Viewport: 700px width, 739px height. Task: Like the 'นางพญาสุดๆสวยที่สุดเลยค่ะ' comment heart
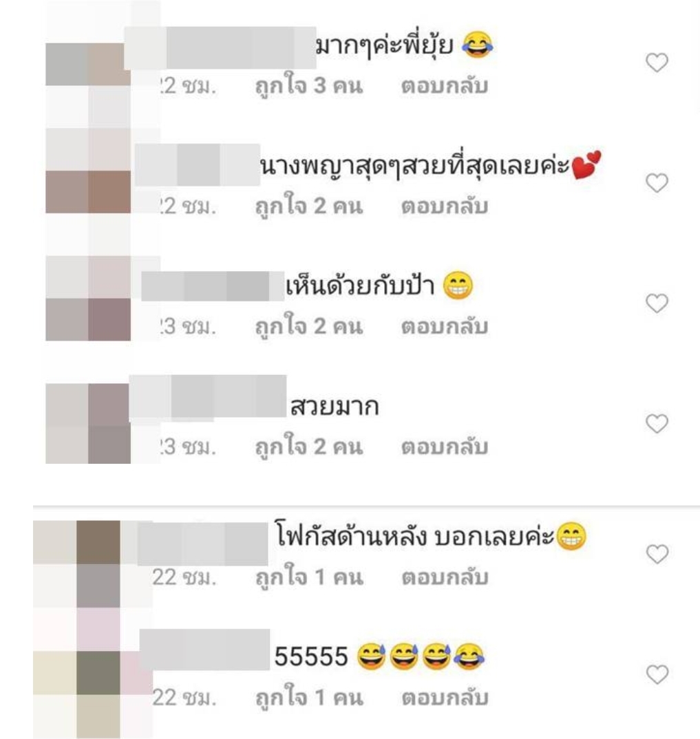click(657, 183)
